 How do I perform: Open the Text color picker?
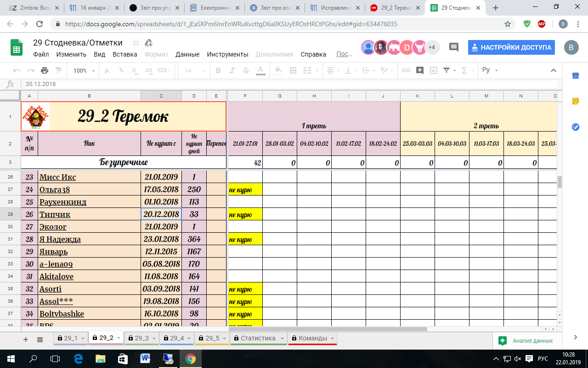(260, 70)
